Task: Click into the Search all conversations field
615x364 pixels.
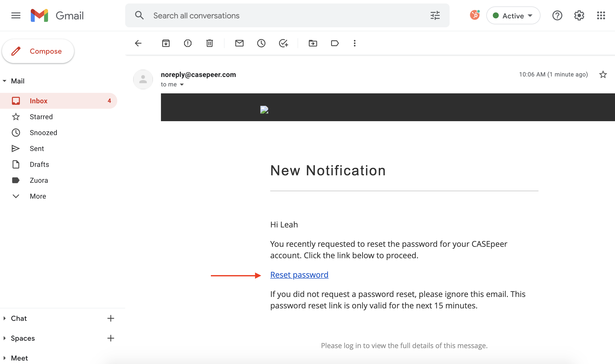Action: [287, 16]
